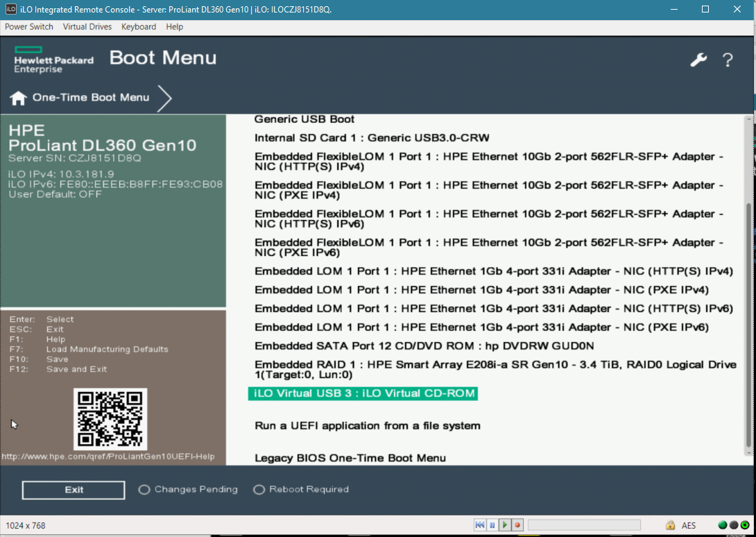
Task: Toggle the Reboot Required indicator
Action: click(x=259, y=490)
